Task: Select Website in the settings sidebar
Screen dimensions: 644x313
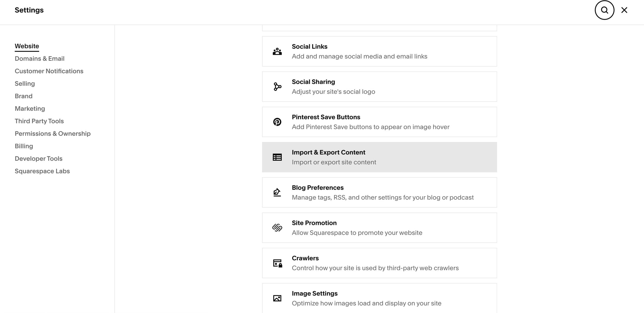Action: point(27,46)
